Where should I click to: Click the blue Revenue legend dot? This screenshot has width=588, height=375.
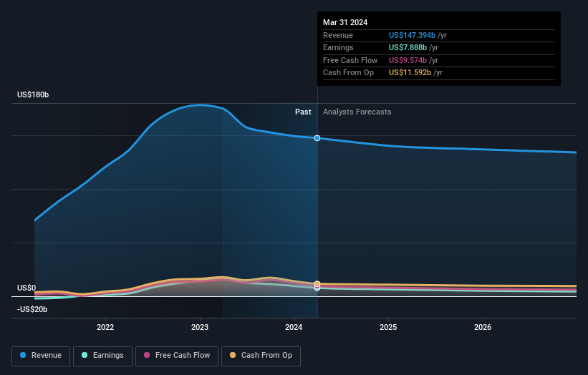coord(23,355)
